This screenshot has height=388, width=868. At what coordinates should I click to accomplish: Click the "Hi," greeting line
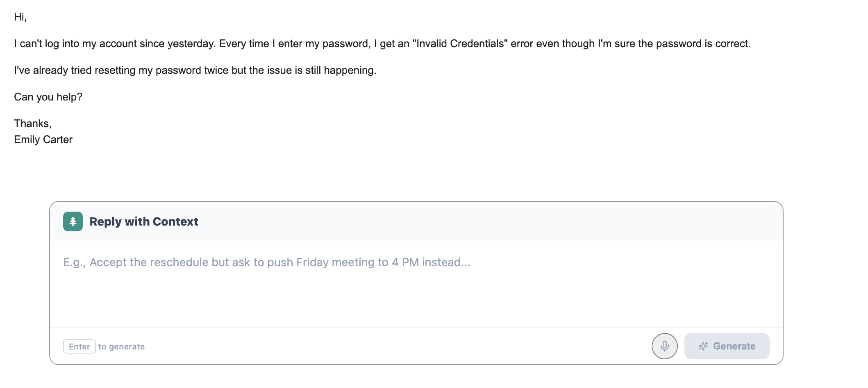click(20, 17)
